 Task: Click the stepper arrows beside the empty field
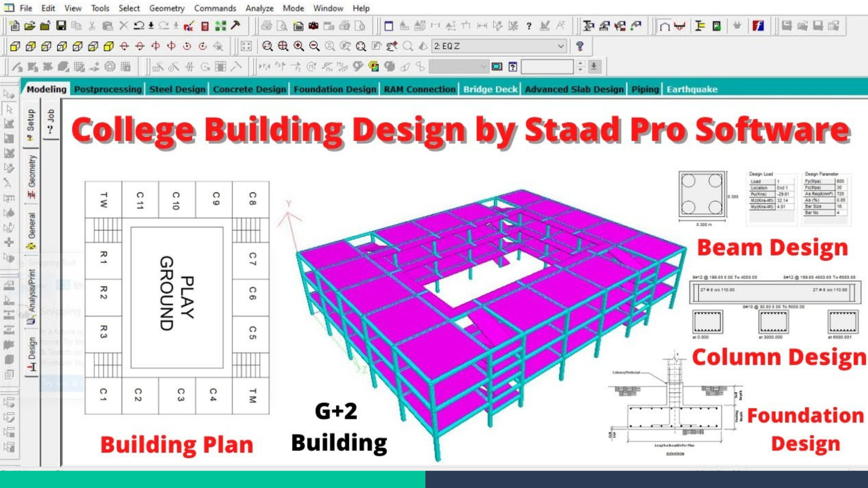tap(580, 67)
